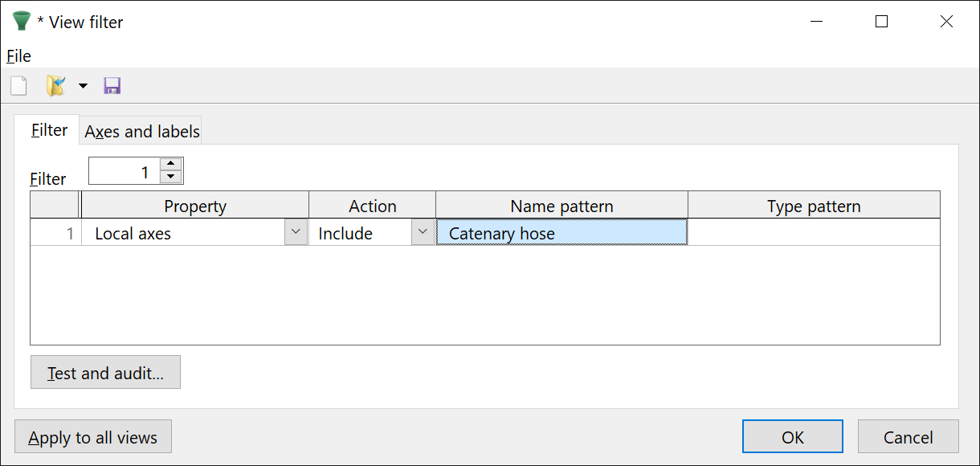Click the empty Type pattern cell
The image size is (980, 466).
tap(813, 233)
